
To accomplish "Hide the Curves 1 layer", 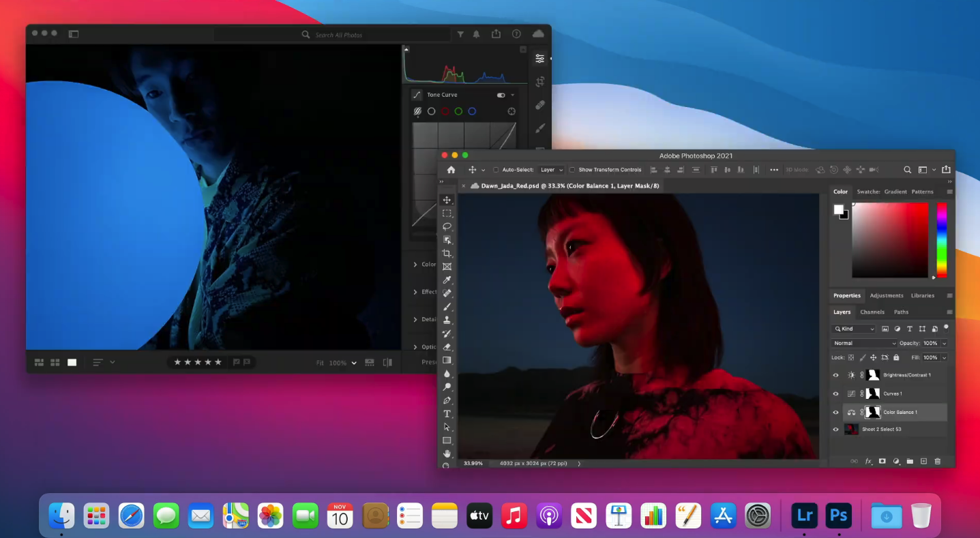I will (x=836, y=393).
